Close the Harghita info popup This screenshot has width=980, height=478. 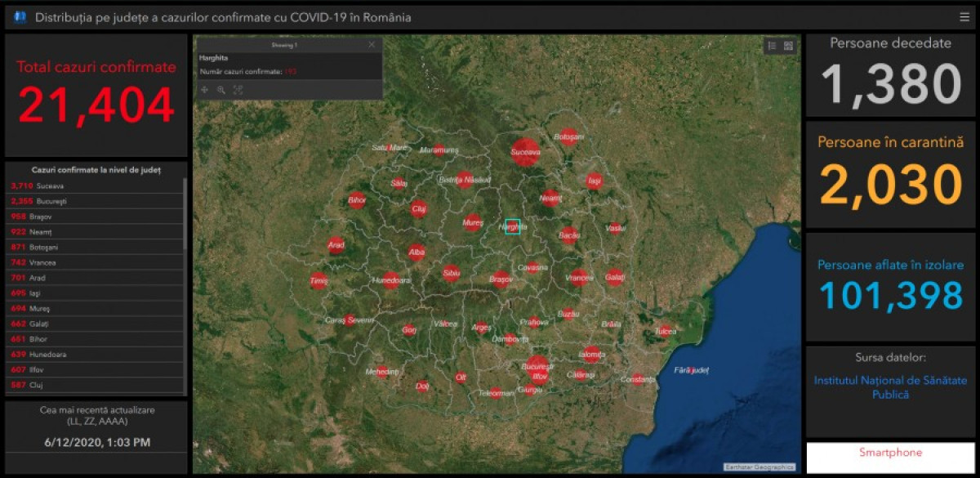pyautogui.click(x=372, y=45)
